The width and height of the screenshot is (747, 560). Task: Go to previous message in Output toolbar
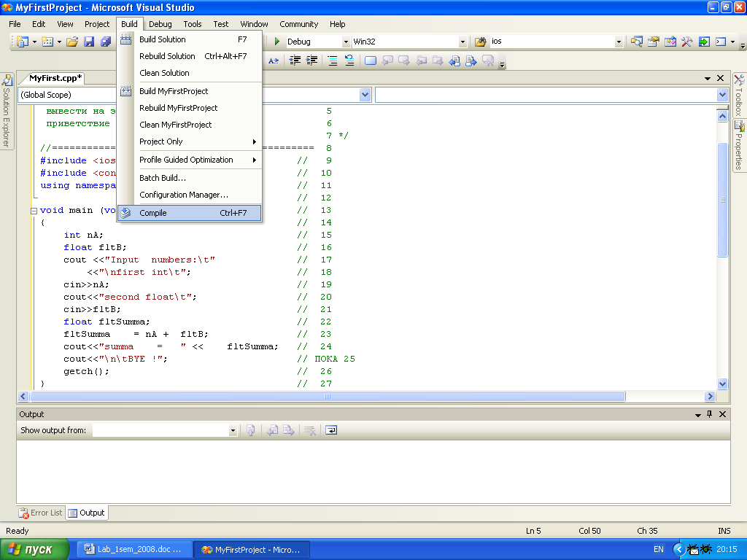click(x=272, y=430)
